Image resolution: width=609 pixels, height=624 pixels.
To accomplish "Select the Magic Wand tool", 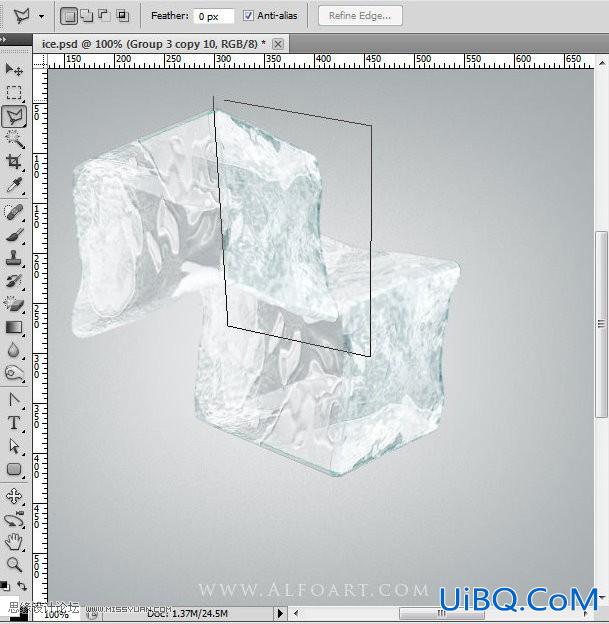I will (x=14, y=139).
